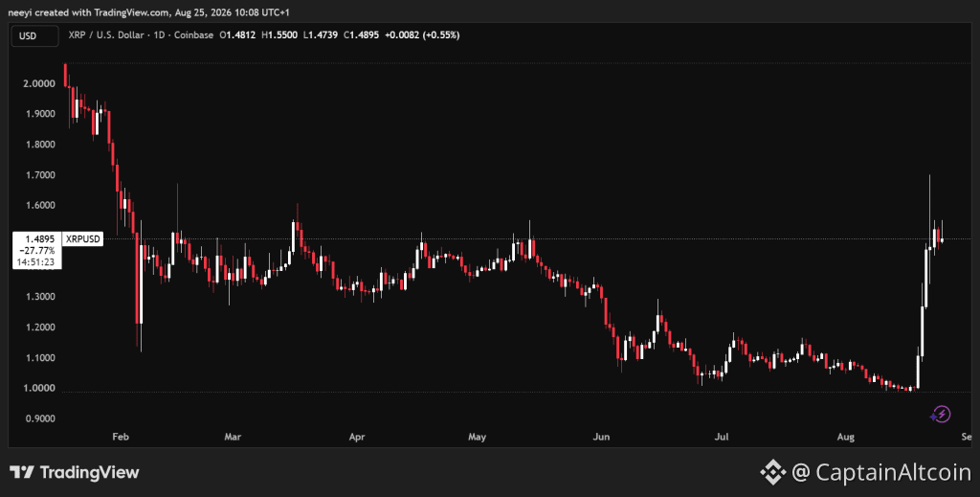Click the 14:51:23 countdown timer
The image size is (980, 497).
[x=35, y=262]
